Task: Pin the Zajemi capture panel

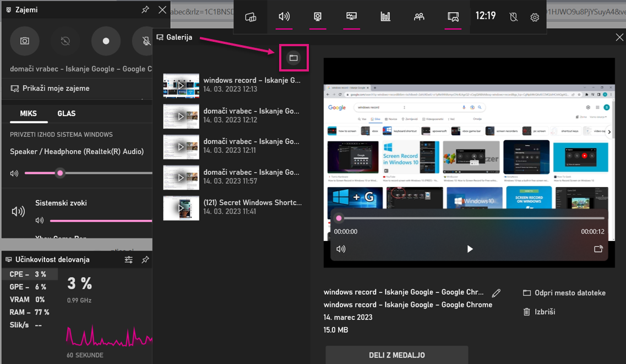Action: 145,9
